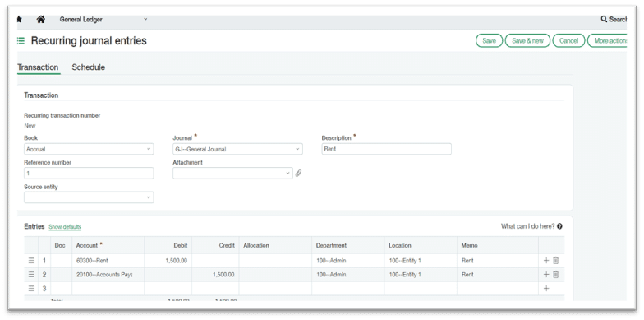Click the Rent memo cell in row 1
Viewport: 644px width, 320px height.
coord(498,260)
